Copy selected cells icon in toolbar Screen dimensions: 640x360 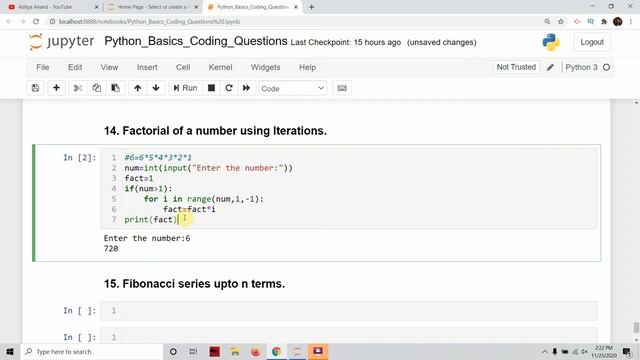(x=97, y=88)
